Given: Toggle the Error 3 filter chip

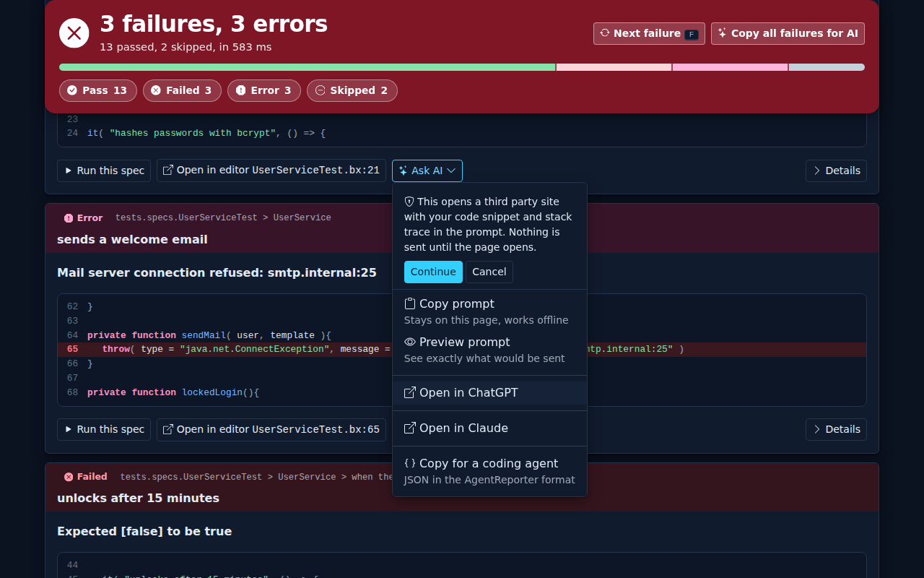Looking at the screenshot, I should (264, 90).
